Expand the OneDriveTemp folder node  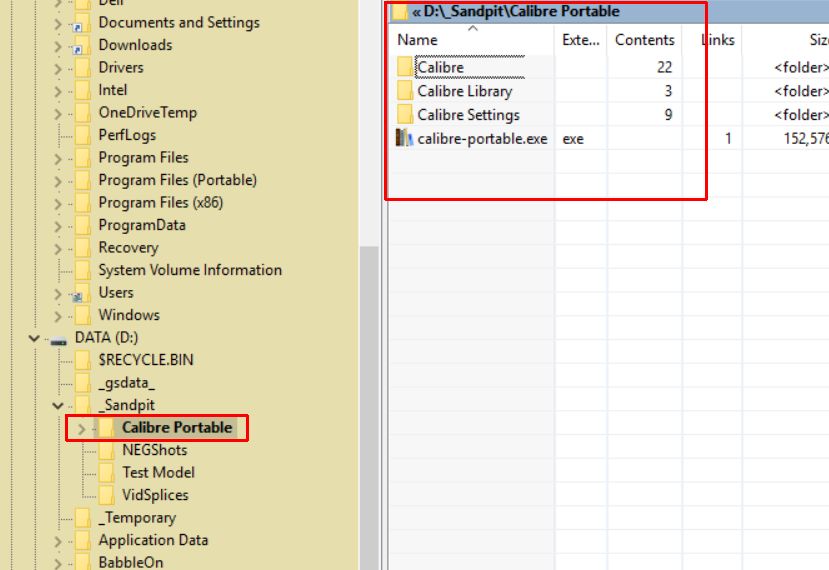pos(58,114)
